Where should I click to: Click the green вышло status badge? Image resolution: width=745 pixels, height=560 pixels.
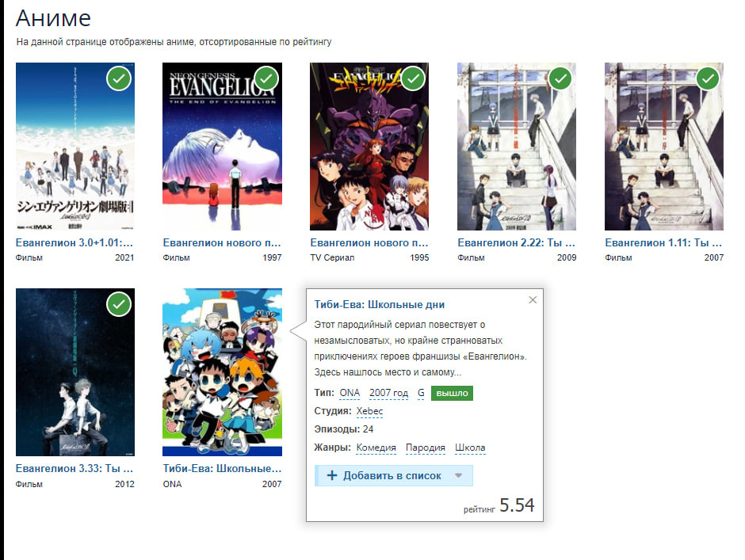pyautogui.click(x=452, y=394)
